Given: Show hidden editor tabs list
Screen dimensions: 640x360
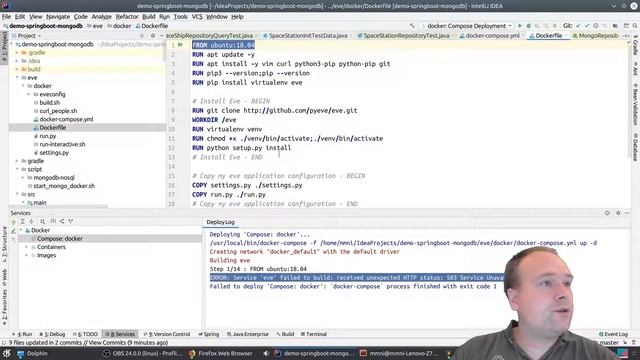Looking at the screenshot, I should click(x=626, y=36).
